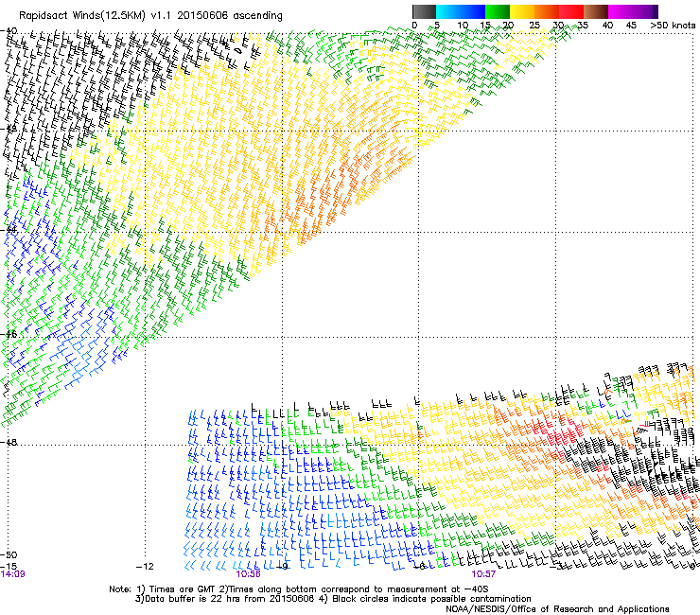Viewport: 700px width, 615px height.
Task: Click the '-15' longitude axis label
Action: (9, 567)
